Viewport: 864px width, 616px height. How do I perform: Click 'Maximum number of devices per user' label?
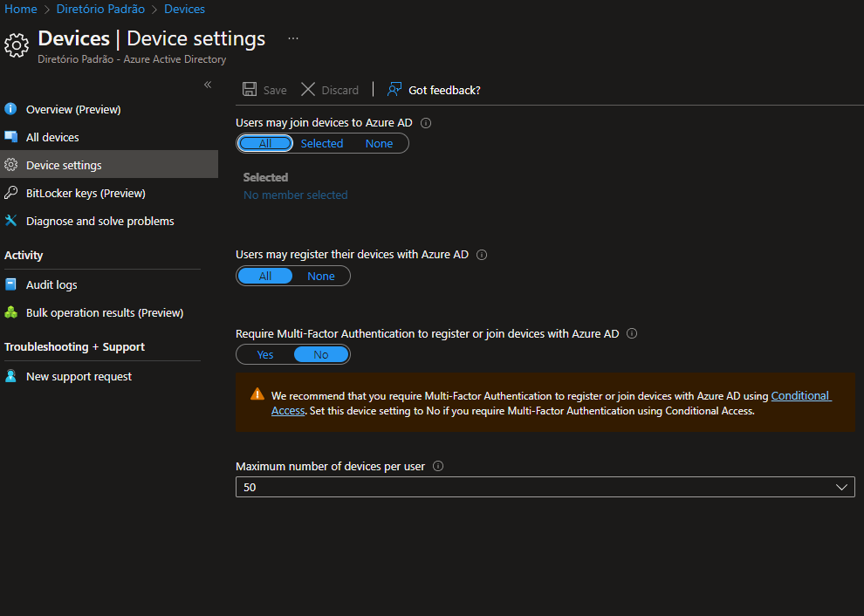coord(330,466)
